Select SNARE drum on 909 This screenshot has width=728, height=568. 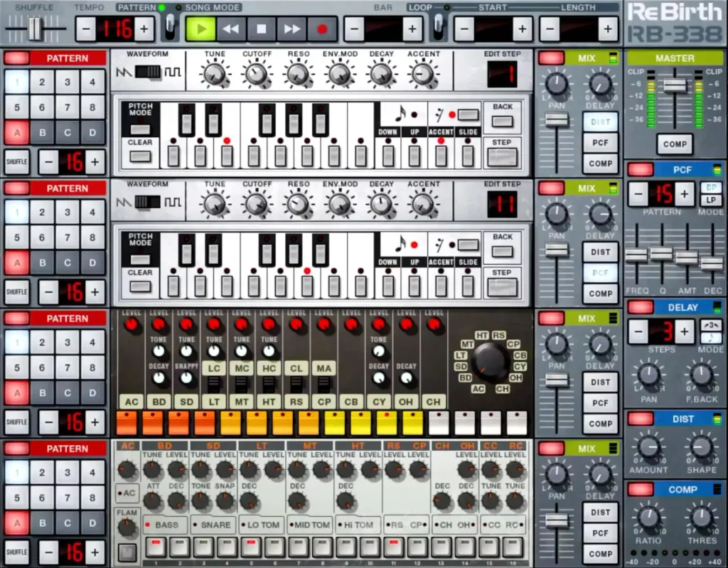pos(213,525)
